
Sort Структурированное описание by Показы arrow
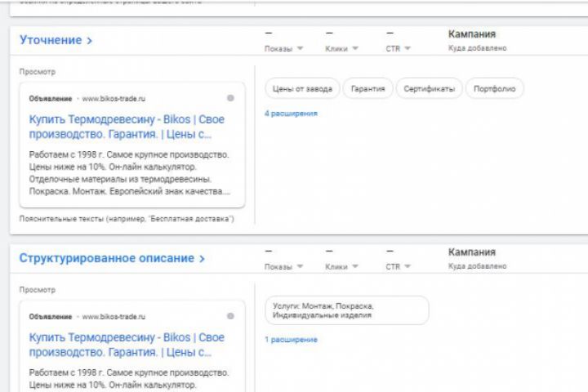tap(300, 267)
